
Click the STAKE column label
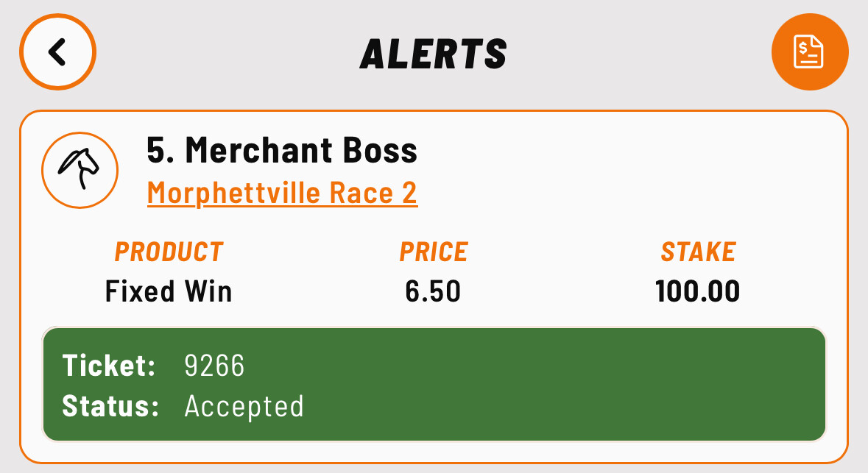698,252
